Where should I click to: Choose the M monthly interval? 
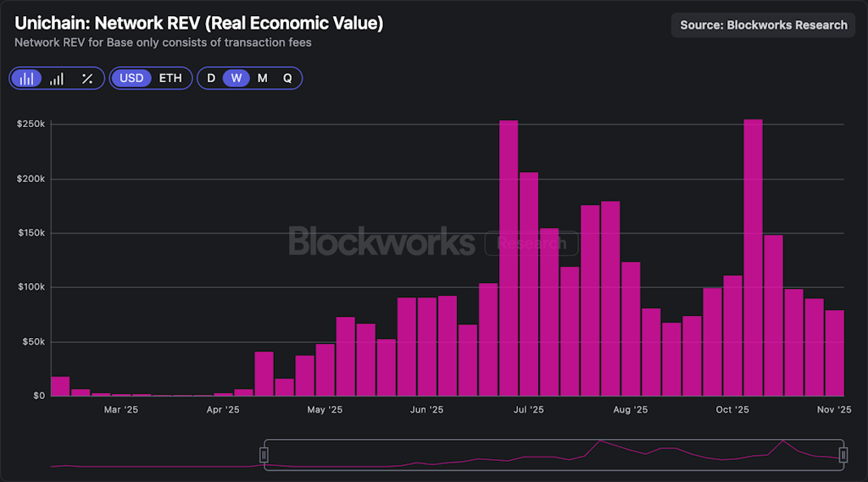point(263,78)
